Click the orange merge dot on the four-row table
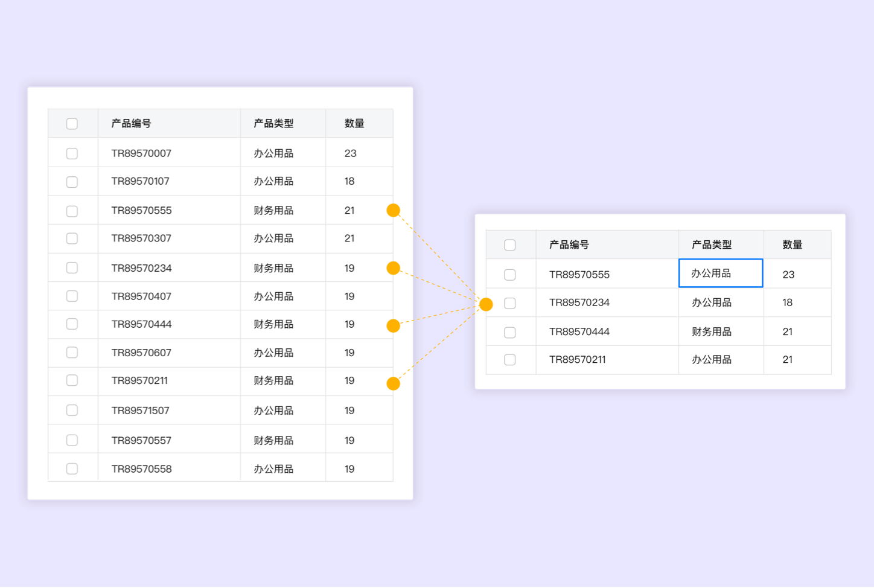The image size is (874, 588). pyautogui.click(x=486, y=304)
